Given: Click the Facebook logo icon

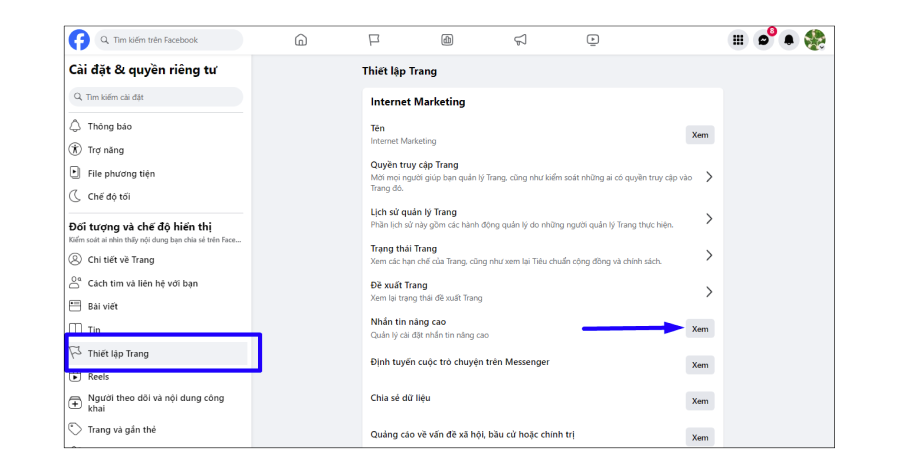Looking at the screenshot, I should coord(79,40).
